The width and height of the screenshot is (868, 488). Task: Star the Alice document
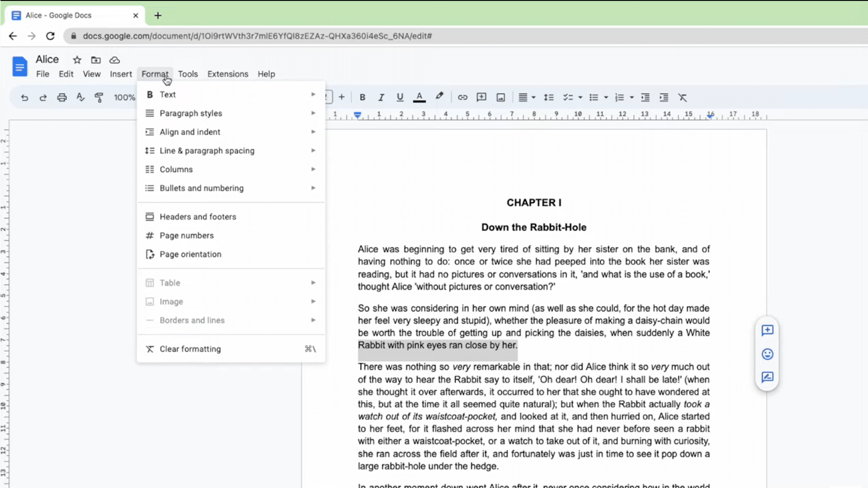[77, 60]
